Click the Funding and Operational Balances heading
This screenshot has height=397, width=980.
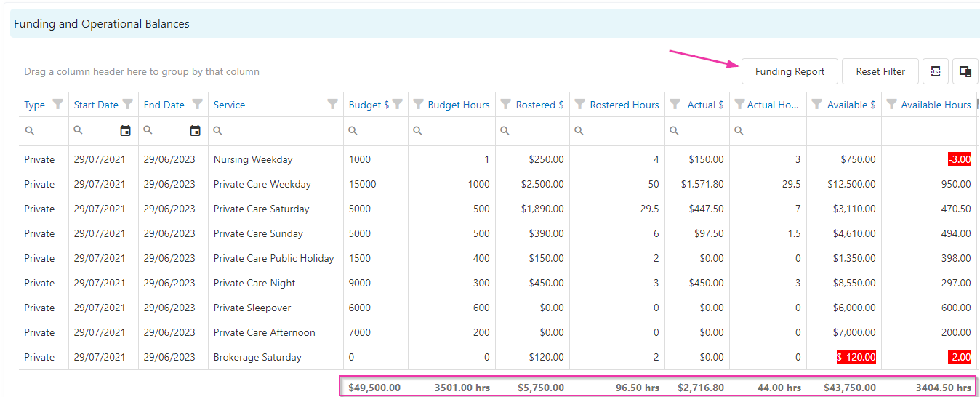pos(102,24)
